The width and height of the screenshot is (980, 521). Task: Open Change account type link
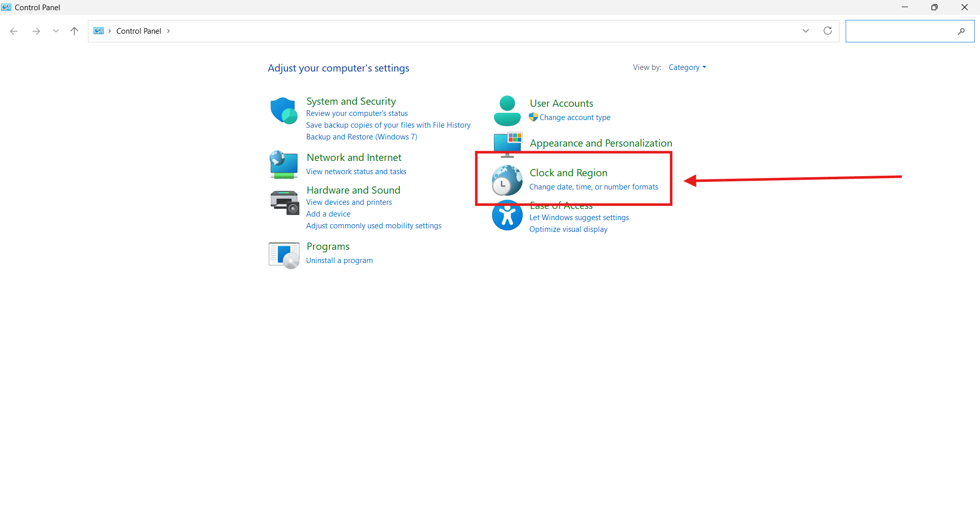pyautogui.click(x=575, y=117)
